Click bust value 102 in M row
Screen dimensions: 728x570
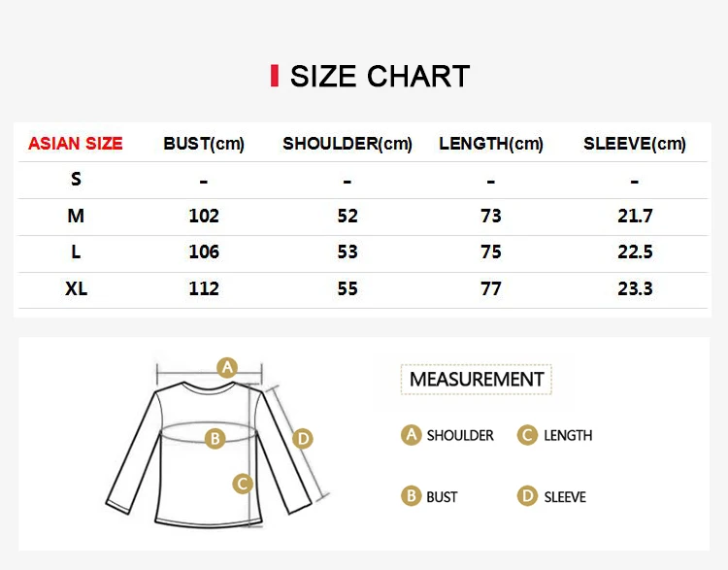[x=204, y=216]
